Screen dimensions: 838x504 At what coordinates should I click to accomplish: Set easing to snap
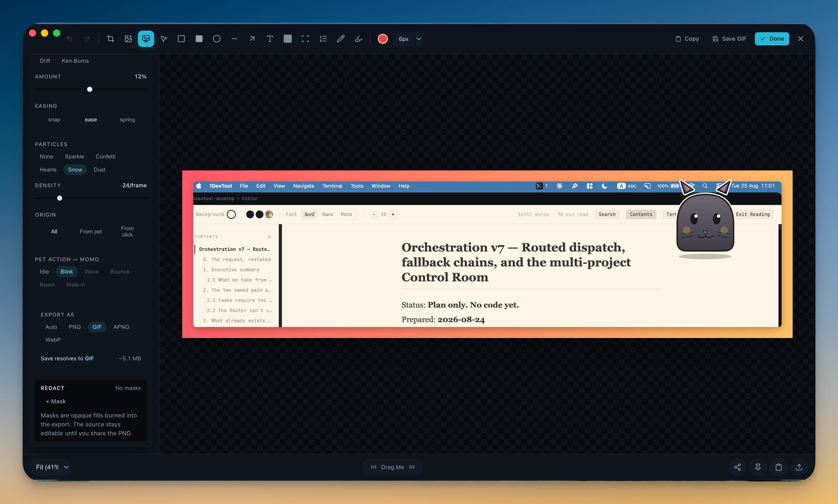[54, 120]
